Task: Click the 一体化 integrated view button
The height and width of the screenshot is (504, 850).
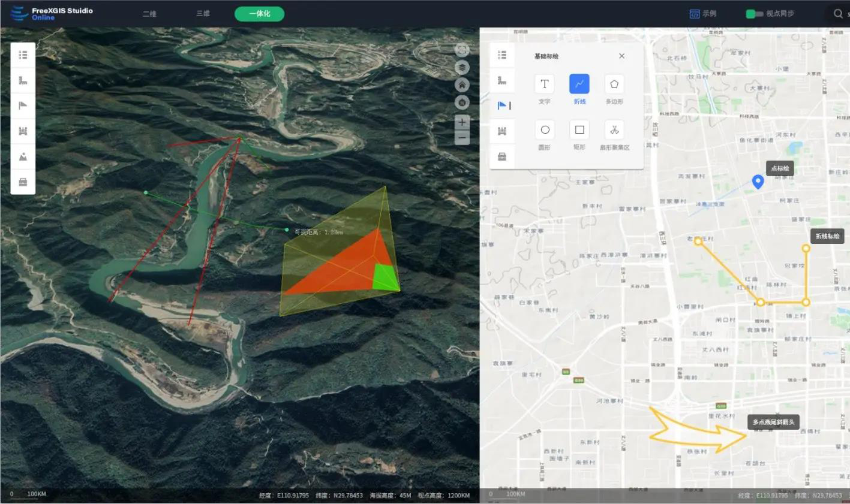Action: [259, 14]
